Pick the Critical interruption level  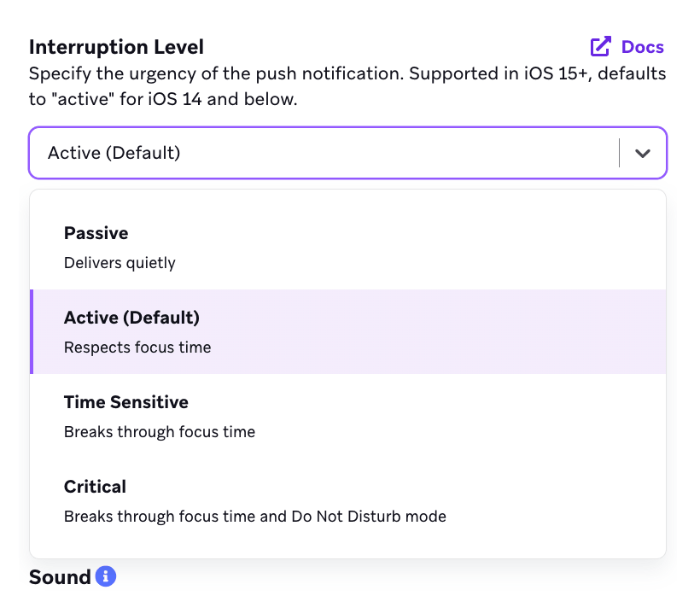[x=95, y=487]
